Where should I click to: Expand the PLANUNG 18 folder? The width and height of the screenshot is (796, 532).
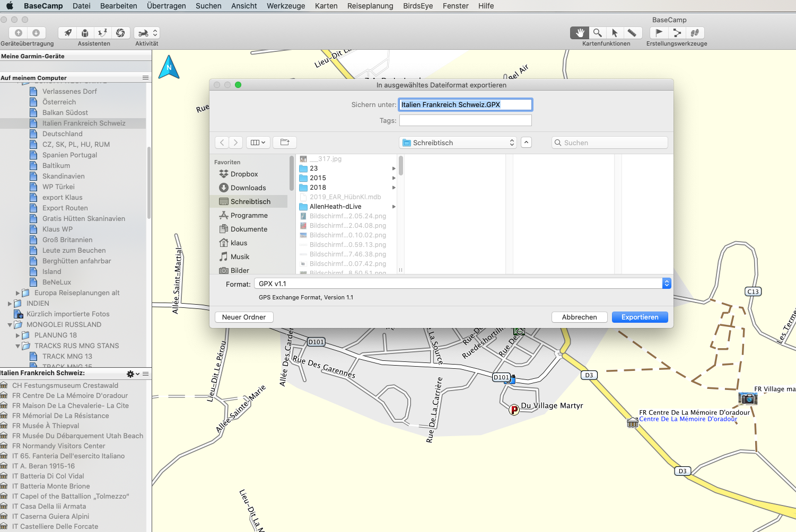point(18,335)
